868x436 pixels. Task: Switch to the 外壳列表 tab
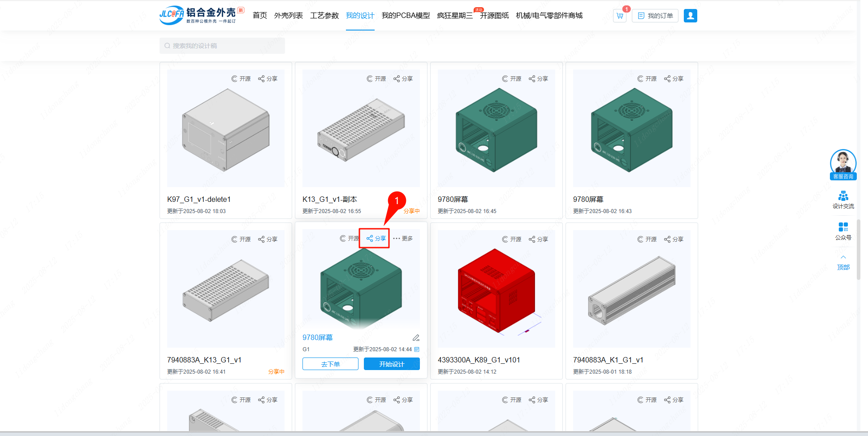(288, 16)
